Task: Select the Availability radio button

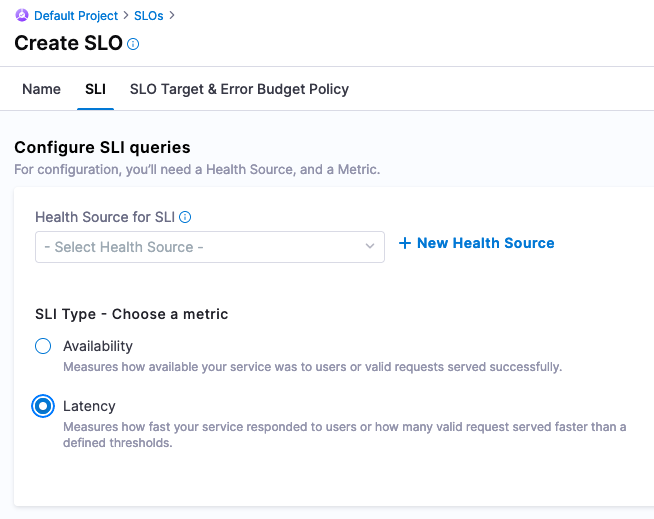Action: click(x=43, y=346)
